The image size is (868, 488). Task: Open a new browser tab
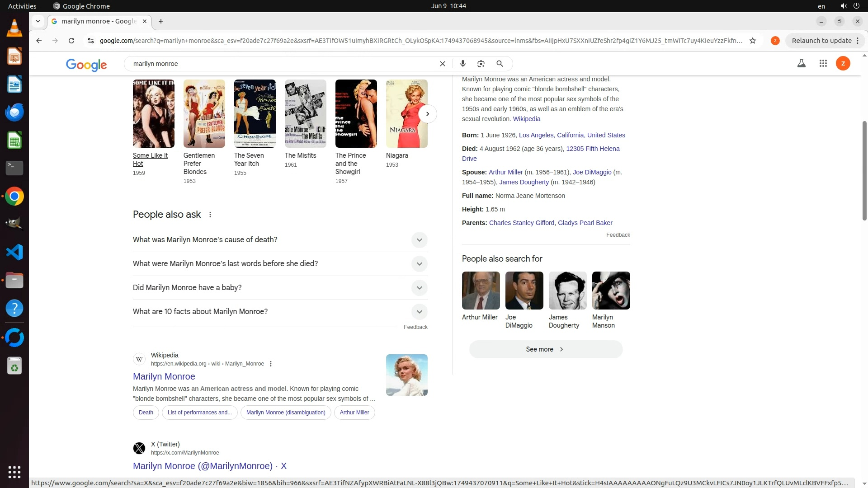click(x=161, y=21)
